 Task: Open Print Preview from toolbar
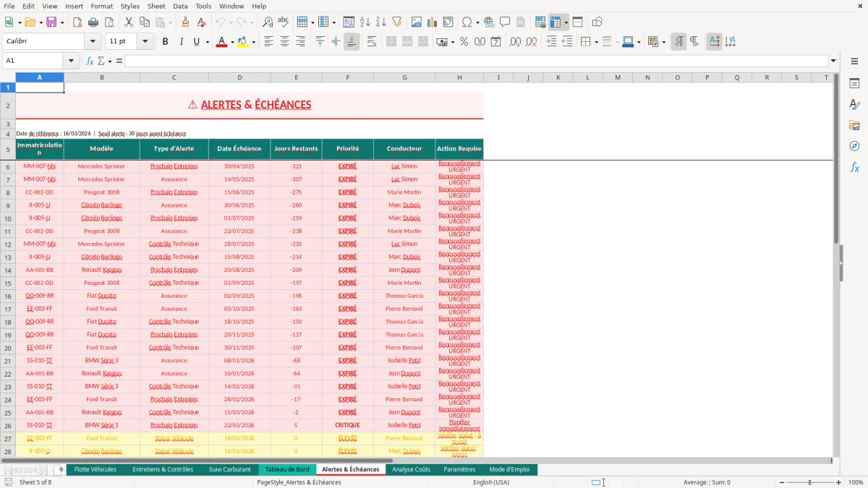108,22
